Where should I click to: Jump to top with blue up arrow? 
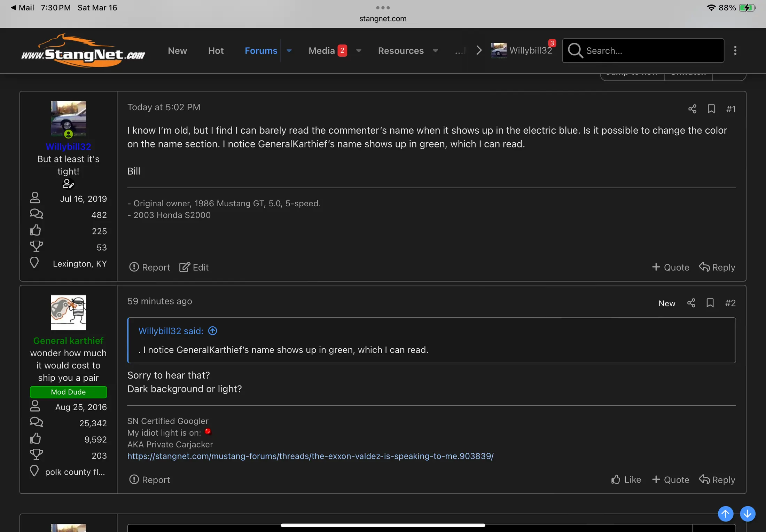tap(725, 514)
